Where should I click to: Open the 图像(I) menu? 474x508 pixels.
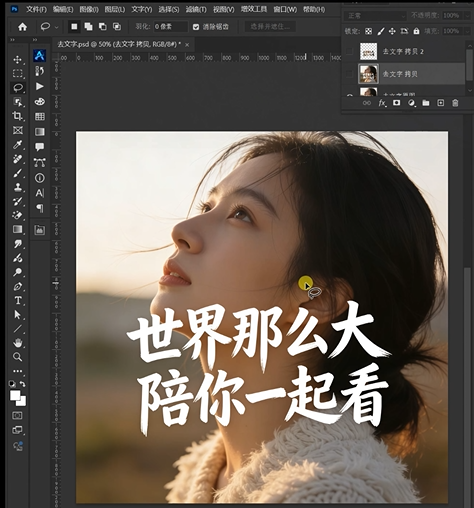pos(89,9)
